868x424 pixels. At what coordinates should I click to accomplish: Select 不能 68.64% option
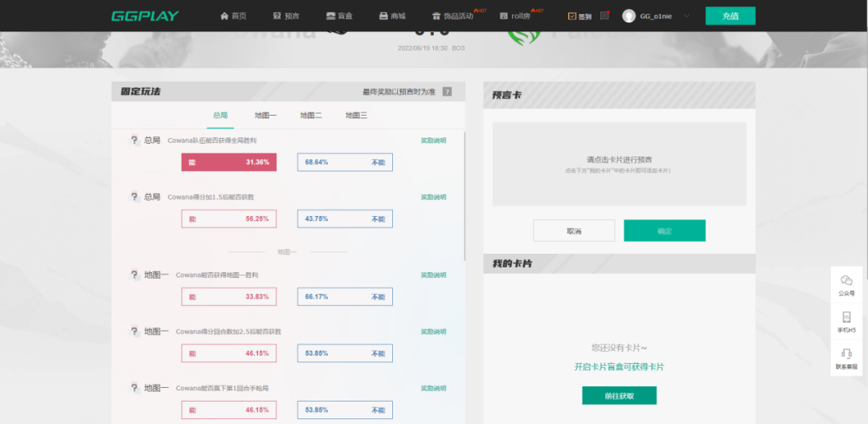[x=345, y=162]
